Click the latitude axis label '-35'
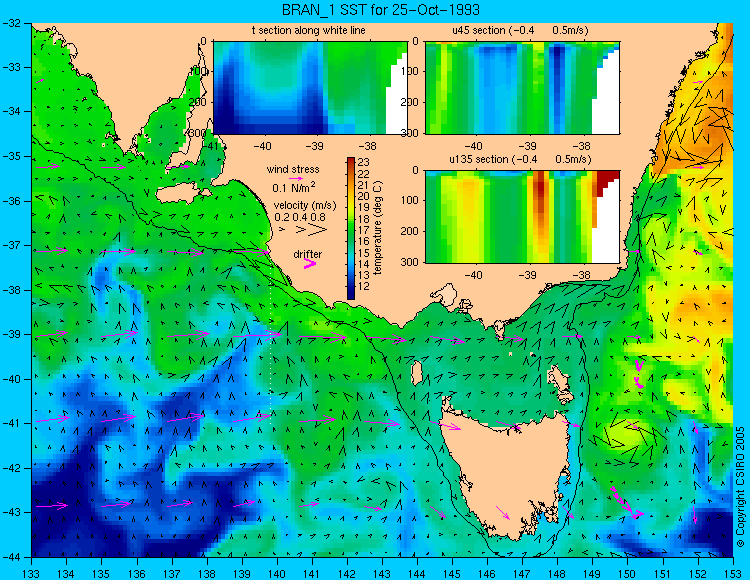This screenshot has width=750, height=580. (x=11, y=156)
